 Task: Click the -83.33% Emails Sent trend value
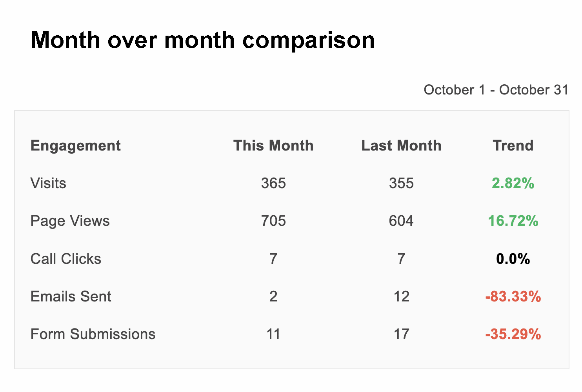[513, 296]
